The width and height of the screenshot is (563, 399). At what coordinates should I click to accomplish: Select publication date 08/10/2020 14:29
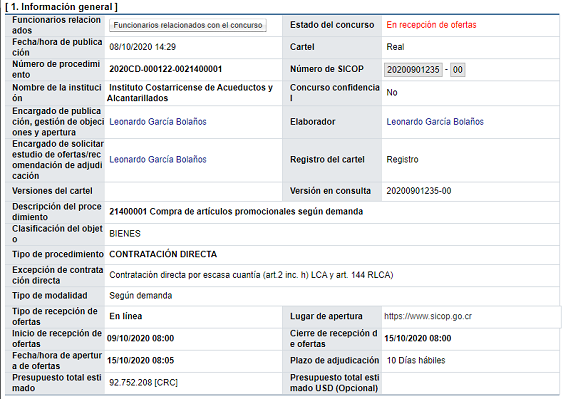(x=143, y=47)
